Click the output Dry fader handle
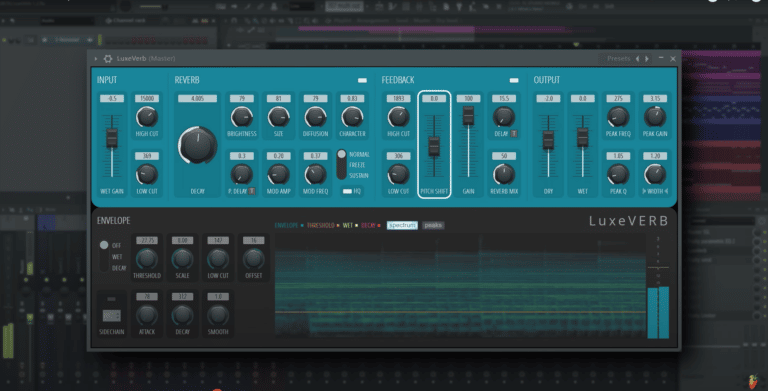Screen dimensions: 768x391 coord(548,140)
